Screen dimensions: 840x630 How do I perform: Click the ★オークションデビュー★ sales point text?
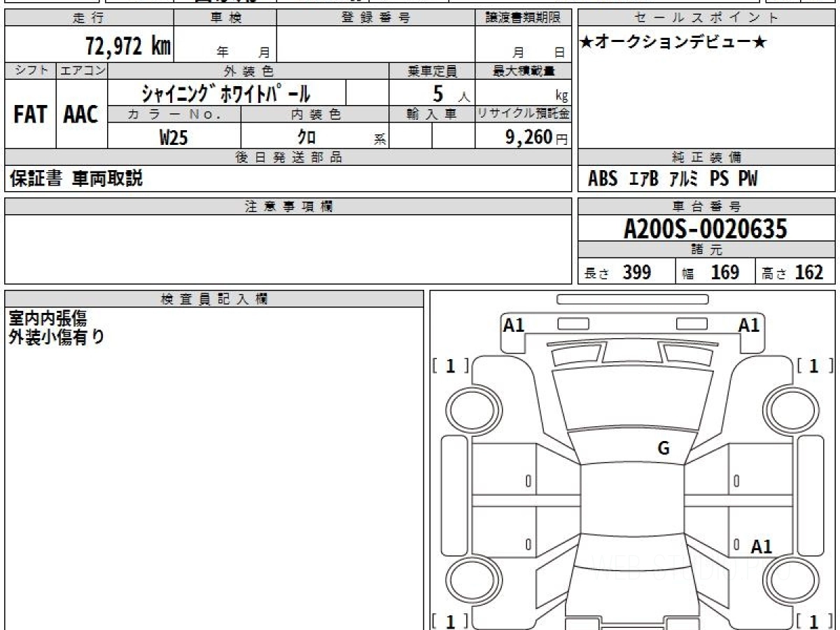[673, 43]
